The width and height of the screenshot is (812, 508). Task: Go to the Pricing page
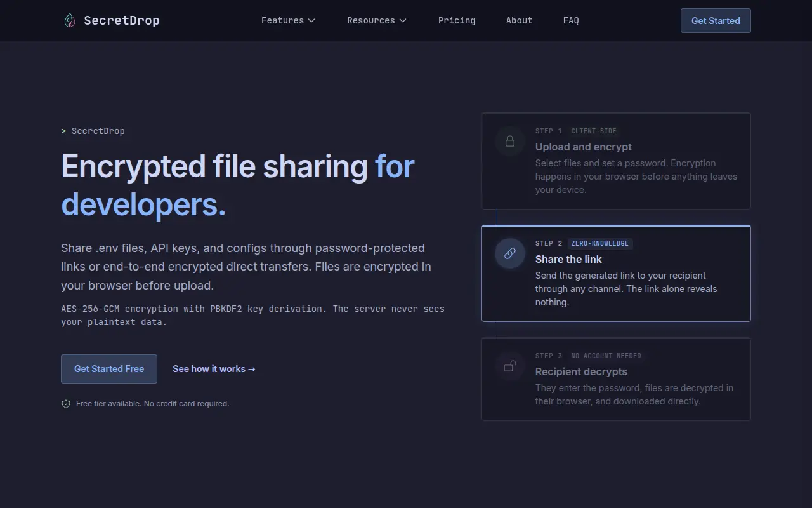[457, 20]
